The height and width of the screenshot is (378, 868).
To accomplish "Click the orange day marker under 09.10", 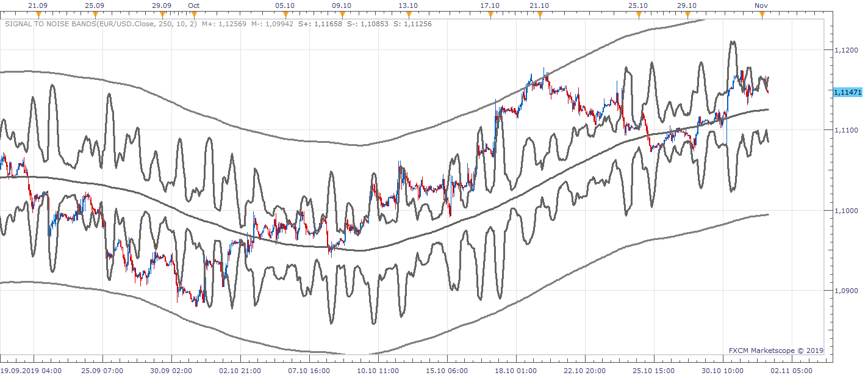I will click(x=341, y=14).
